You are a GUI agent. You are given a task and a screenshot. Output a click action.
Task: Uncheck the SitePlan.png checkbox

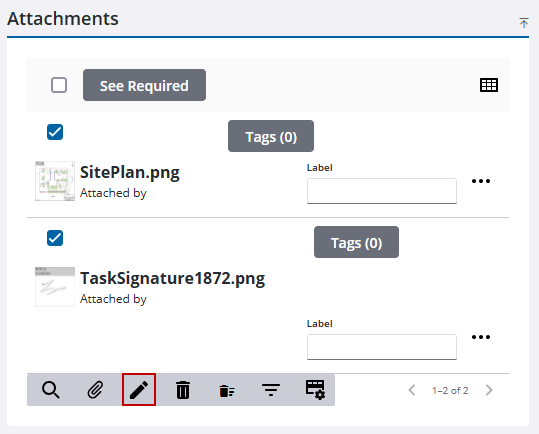tap(55, 132)
